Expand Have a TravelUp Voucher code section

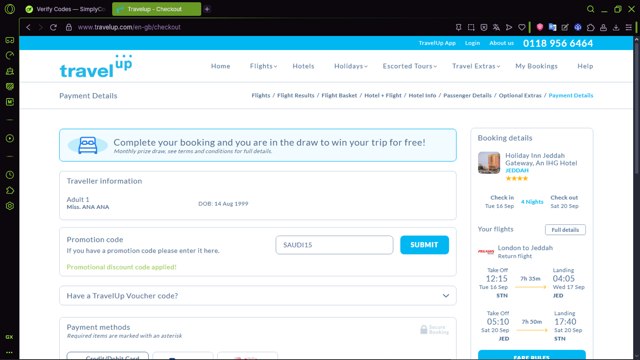coord(258,296)
